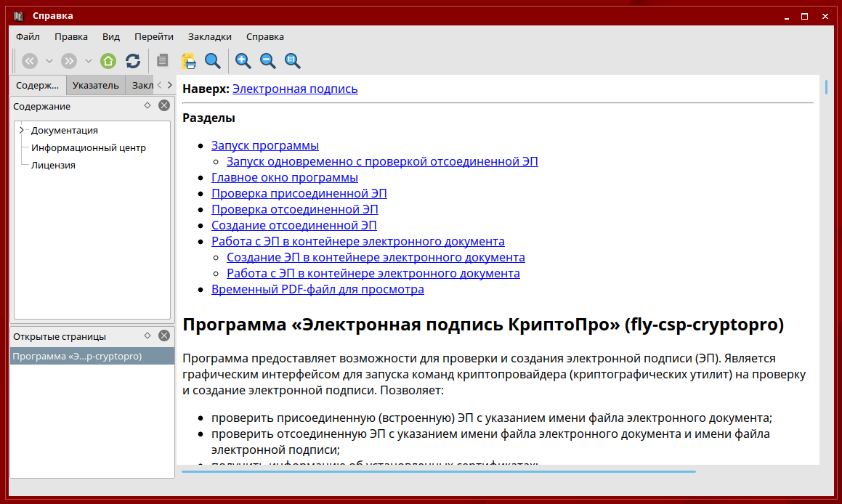Click the Zoom in icon
Screen dimensions: 842x504
243,61
